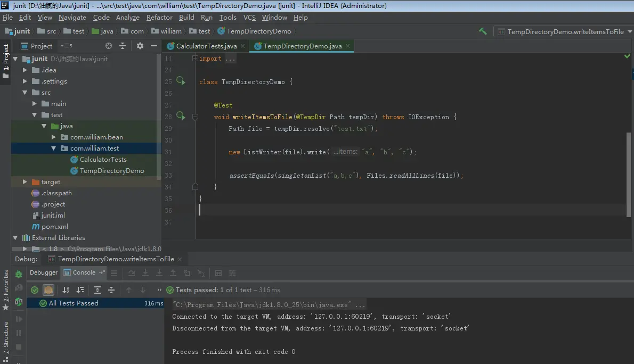Click the Stop debug square icon
This screenshot has height=364, width=634.
[19, 346]
